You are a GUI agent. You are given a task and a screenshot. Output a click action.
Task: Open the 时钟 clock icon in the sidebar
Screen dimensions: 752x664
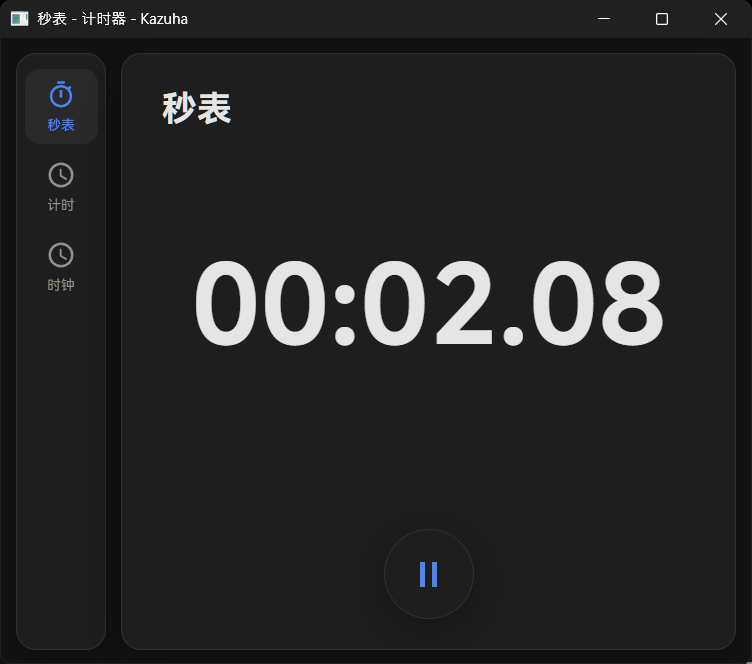tap(61, 255)
